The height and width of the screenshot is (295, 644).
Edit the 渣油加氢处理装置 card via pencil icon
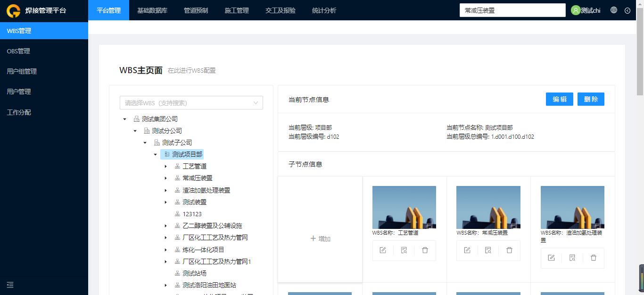point(551,258)
